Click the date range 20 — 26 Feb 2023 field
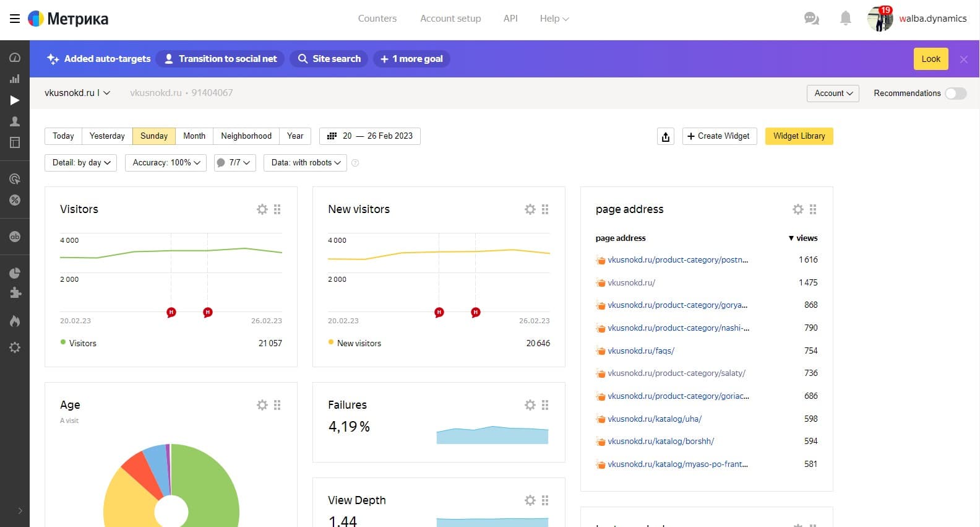Screen dimensions: 980x527 [x=370, y=136]
